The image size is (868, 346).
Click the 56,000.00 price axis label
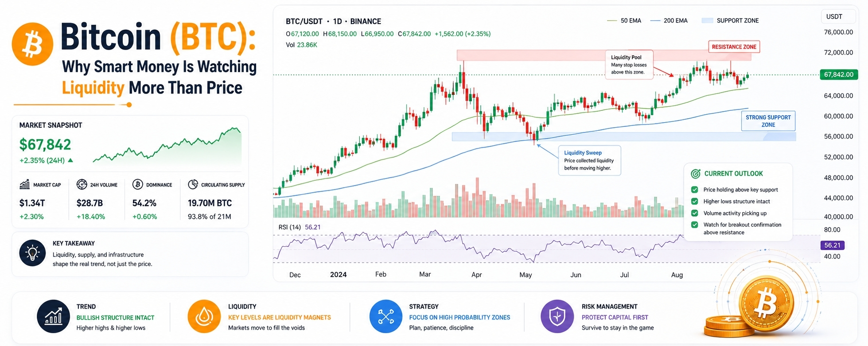pyautogui.click(x=838, y=136)
